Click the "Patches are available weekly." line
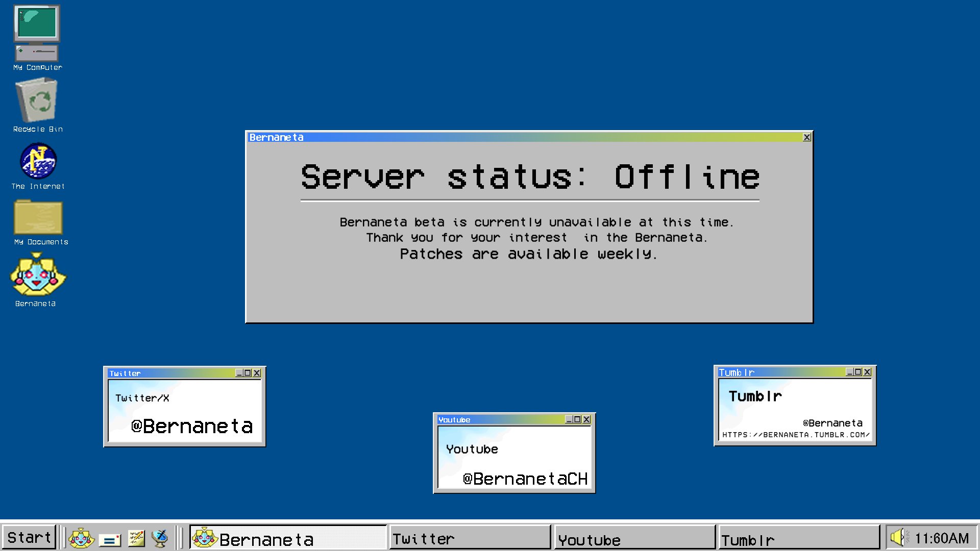The width and height of the screenshot is (980, 551). (528, 254)
